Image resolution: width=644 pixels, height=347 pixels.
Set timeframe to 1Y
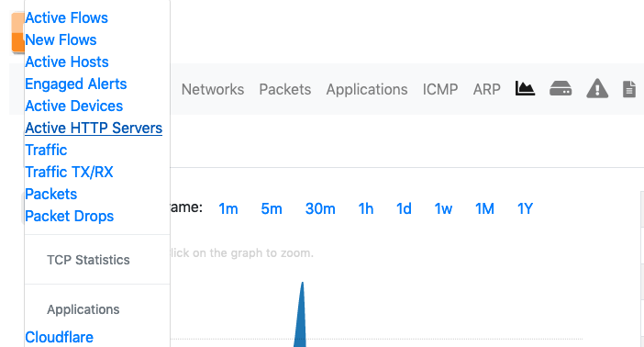pyautogui.click(x=525, y=209)
